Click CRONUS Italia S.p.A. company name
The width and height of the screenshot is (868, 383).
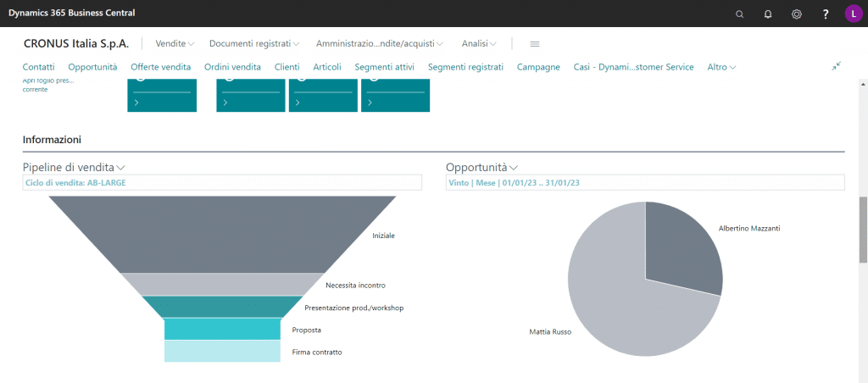[76, 43]
